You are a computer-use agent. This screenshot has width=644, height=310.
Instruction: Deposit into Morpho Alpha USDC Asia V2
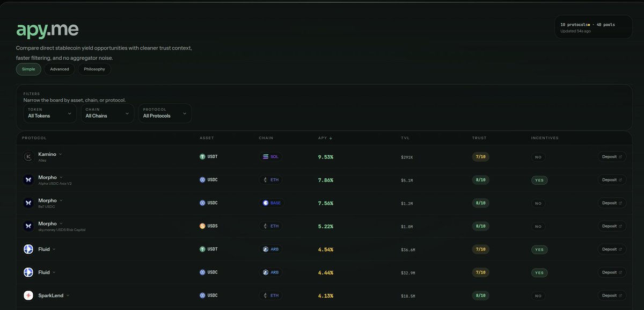pos(612,180)
